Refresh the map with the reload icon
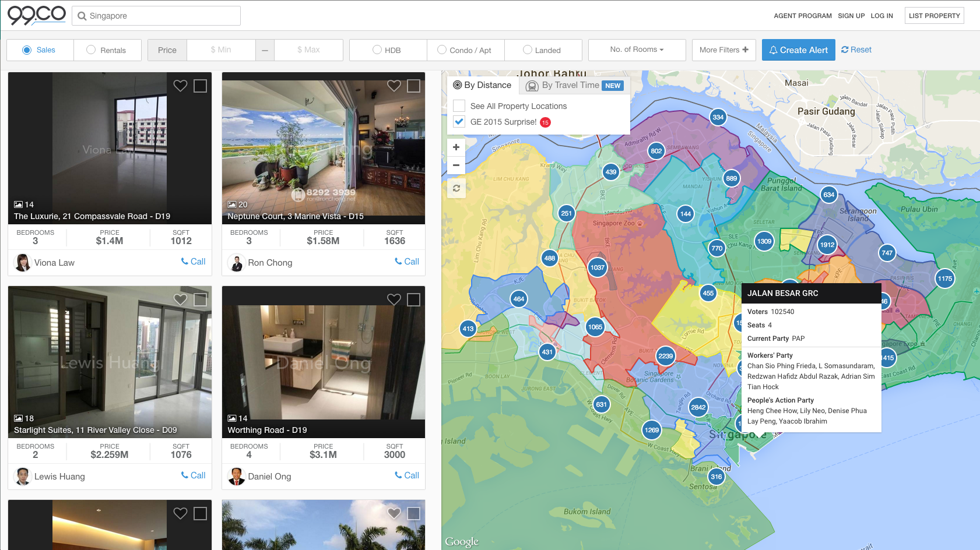Screen dimensions: 980x550 [456, 188]
